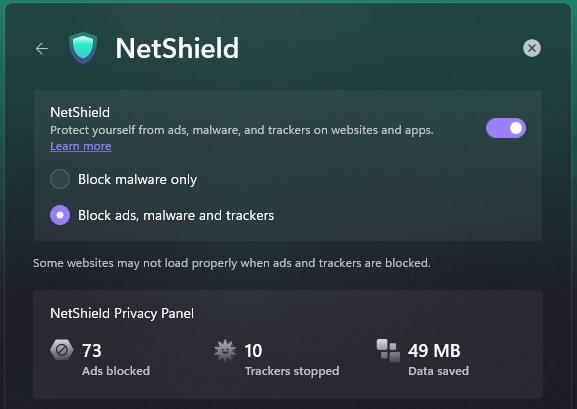This screenshot has height=409, width=577.
Task: Click the large NetShield page title
Action: [177, 48]
